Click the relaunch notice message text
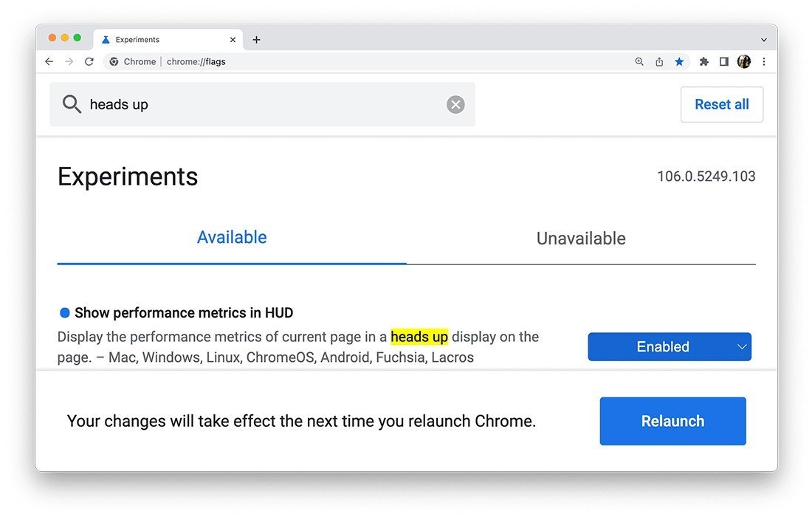Image resolution: width=812 pixels, height=517 pixels. click(x=301, y=421)
